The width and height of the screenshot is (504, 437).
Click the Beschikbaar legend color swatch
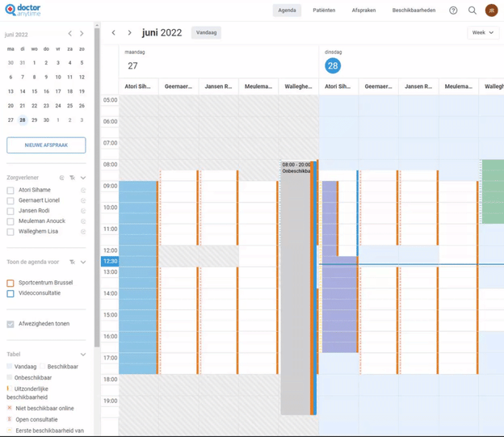coord(43,366)
